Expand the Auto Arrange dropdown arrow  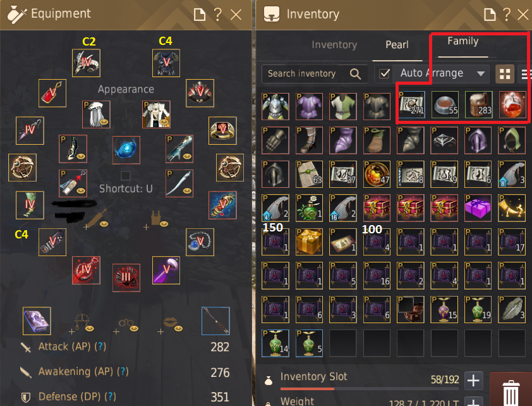point(480,73)
